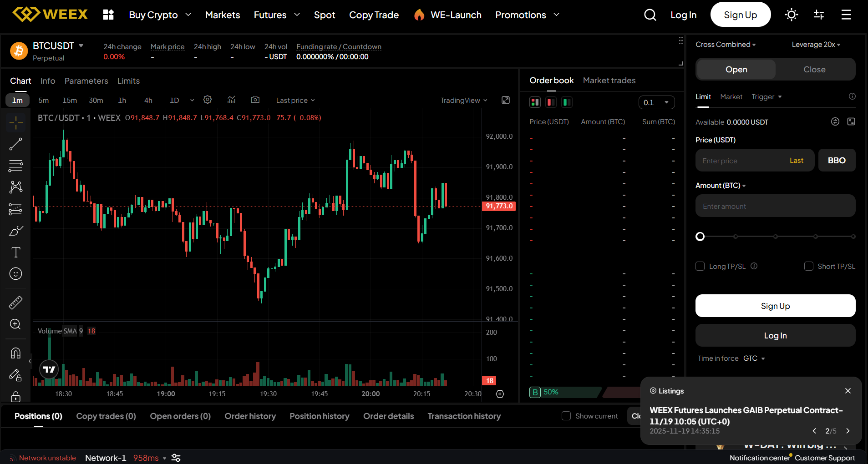
Task: Open the Order history tab
Action: point(250,416)
